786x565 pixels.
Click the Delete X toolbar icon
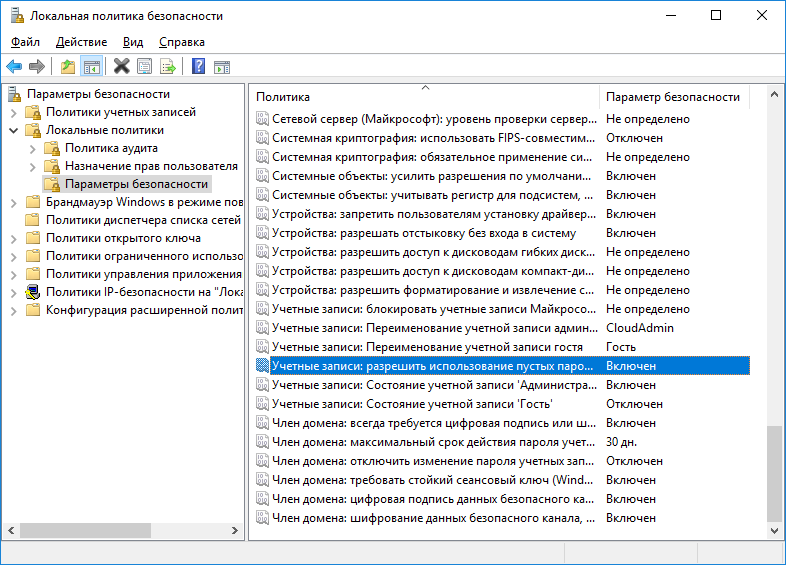[121, 66]
